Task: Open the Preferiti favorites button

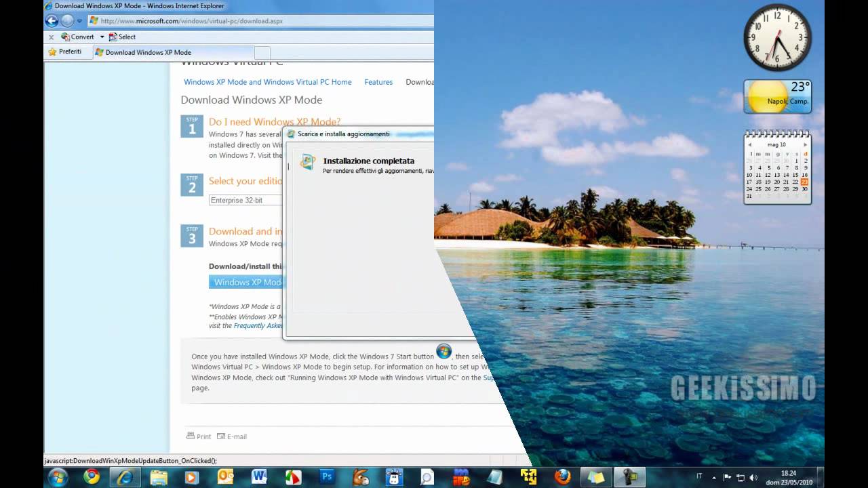Action: 64,52
